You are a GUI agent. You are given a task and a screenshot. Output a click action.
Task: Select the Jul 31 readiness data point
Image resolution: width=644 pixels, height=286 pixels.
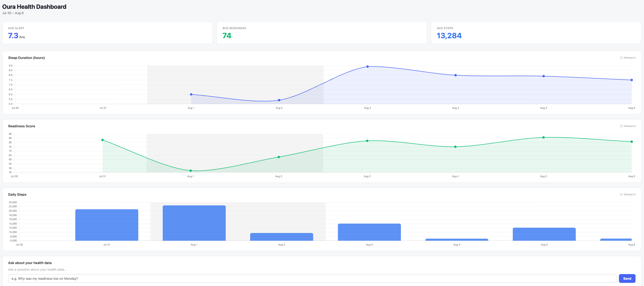tap(102, 140)
